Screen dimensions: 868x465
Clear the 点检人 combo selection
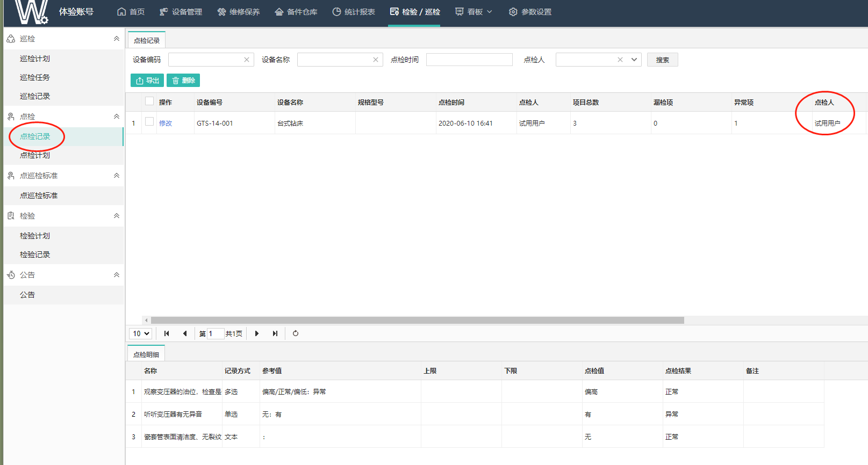(x=620, y=60)
